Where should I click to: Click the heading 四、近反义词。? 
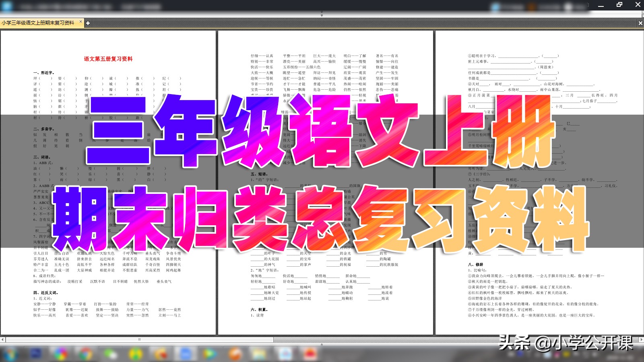click(x=45, y=293)
